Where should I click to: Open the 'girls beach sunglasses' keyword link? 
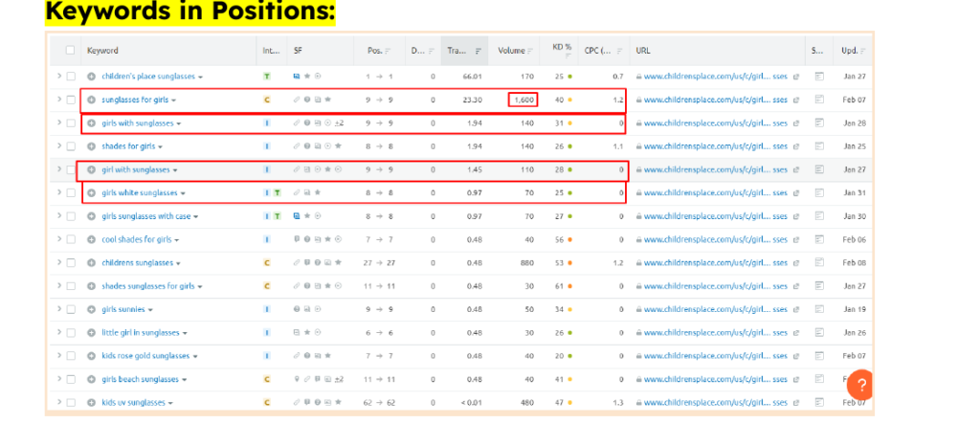tap(140, 379)
